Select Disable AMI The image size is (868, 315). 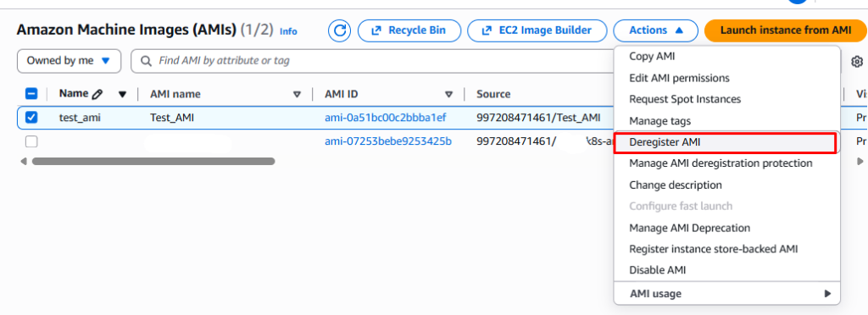726,270
